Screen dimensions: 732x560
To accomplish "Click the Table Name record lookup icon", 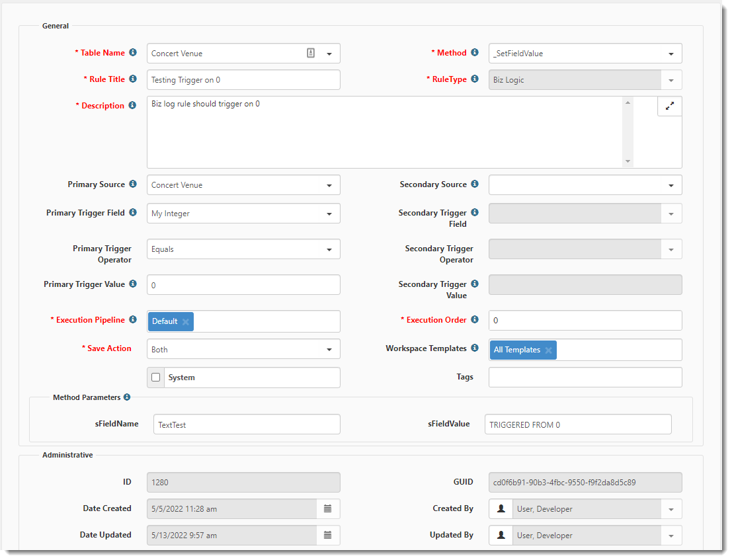I will tap(311, 54).
